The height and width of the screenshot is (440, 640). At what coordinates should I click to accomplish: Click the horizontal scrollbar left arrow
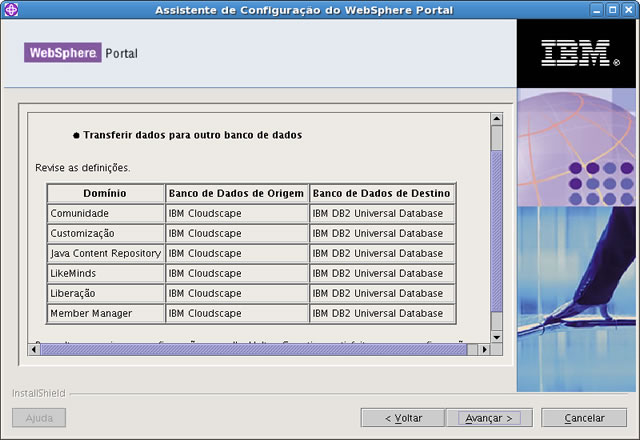pyautogui.click(x=34, y=349)
